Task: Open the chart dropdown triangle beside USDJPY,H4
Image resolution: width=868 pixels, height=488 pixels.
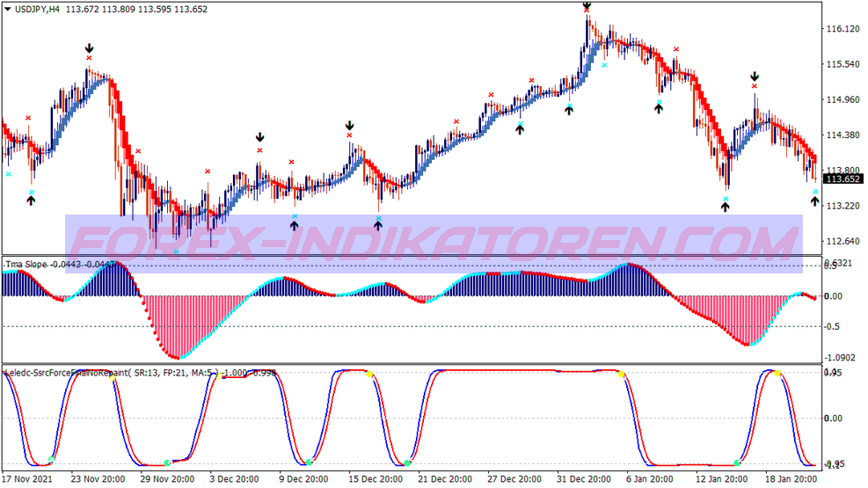Action: tap(8, 9)
